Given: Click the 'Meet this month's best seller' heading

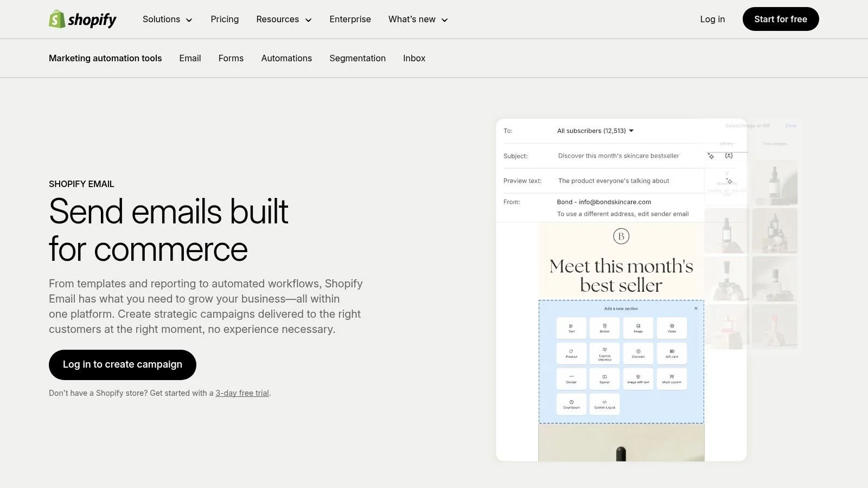Looking at the screenshot, I should 621,275.
